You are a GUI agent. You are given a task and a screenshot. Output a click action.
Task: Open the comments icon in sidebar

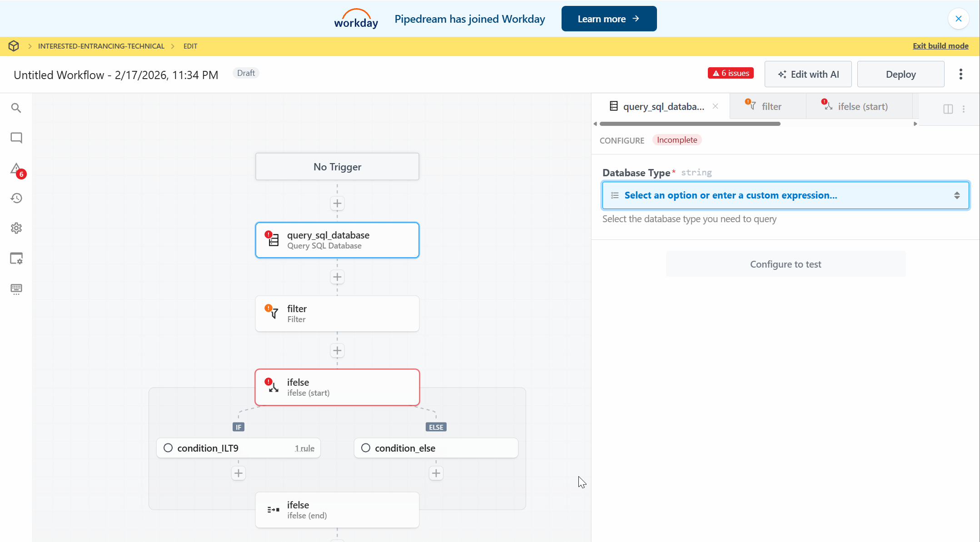tap(16, 138)
